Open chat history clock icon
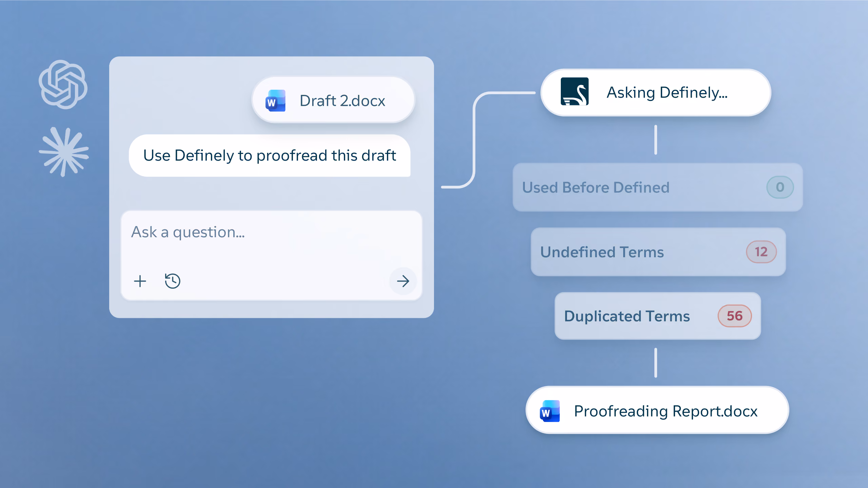 coord(173,281)
